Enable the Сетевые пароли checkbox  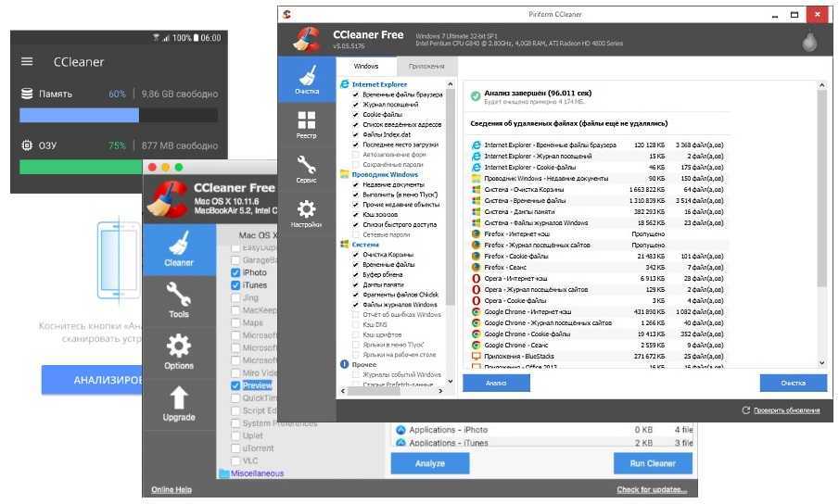click(356, 235)
